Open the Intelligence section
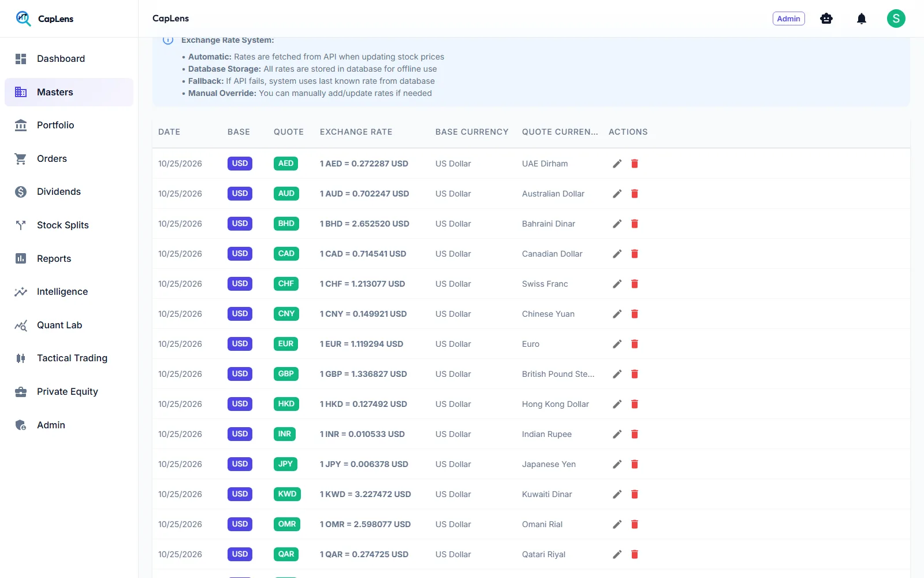This screenshot has width=924, height=578. click(69, 291)
